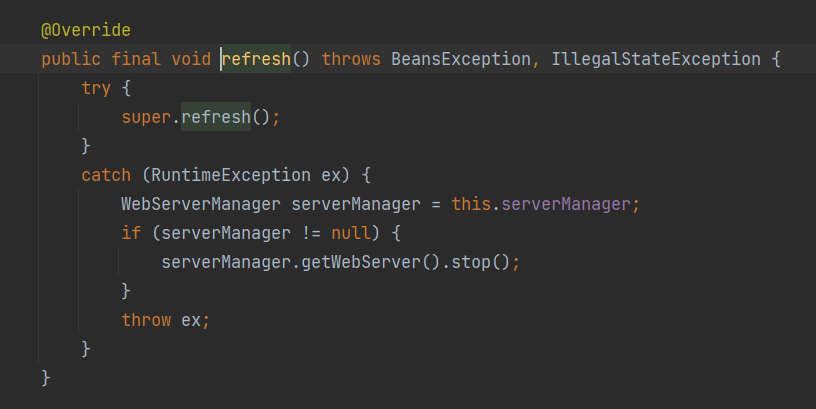The image size is (816, 409).
Task: Click IllegalStateException in the throws clause
Action: coord(656,59)
